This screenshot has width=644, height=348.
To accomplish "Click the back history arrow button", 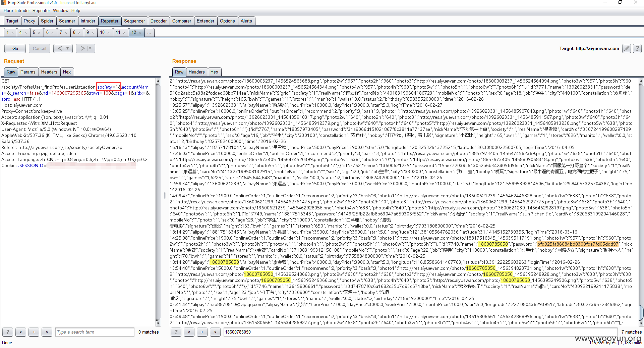I will (x=60, y=48).
